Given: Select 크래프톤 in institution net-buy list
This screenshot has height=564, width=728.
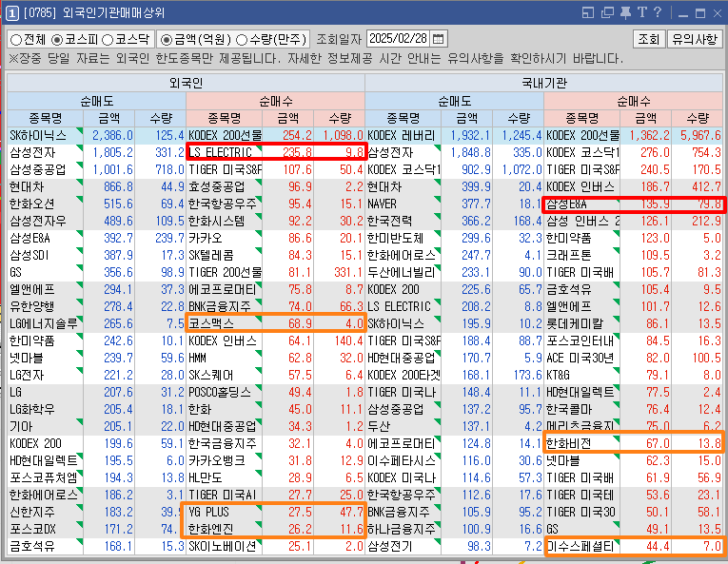Looking at the screenshot, I should pyautogui.click(x=569, y=255).
